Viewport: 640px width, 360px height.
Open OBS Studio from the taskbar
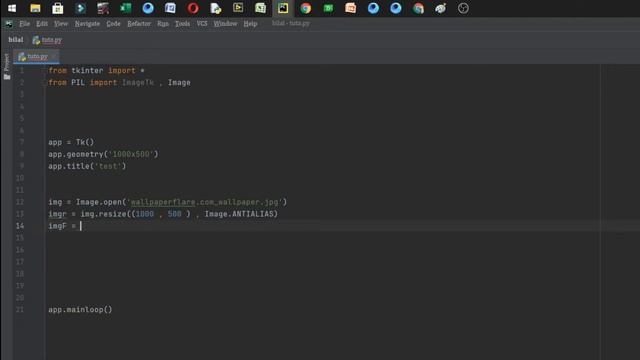click(x=463, y=8)
